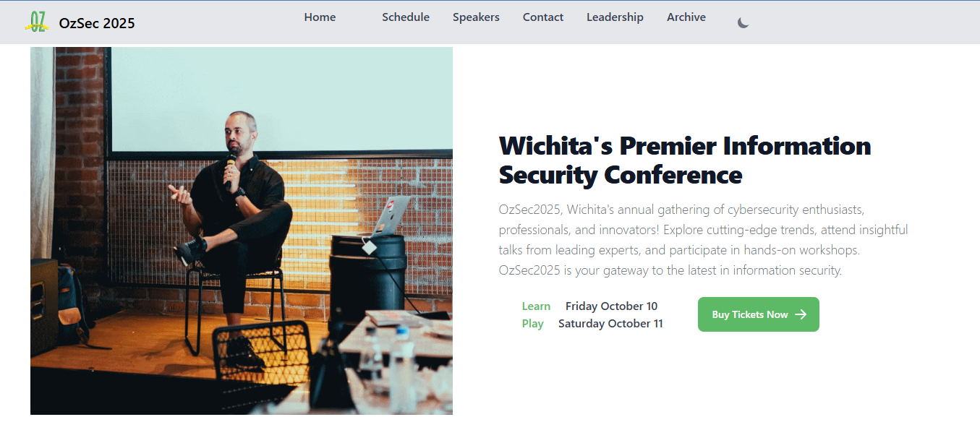
Task: Click the green Play label
Action: [x=533, y=324]
